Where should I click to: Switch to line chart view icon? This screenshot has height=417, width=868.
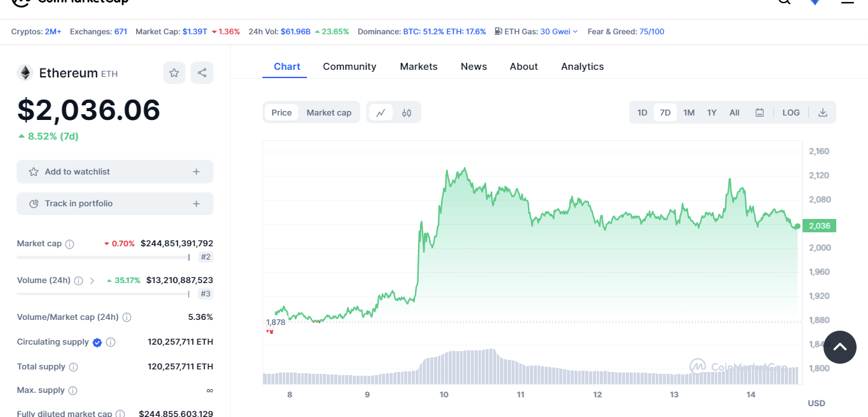(381, 112)
